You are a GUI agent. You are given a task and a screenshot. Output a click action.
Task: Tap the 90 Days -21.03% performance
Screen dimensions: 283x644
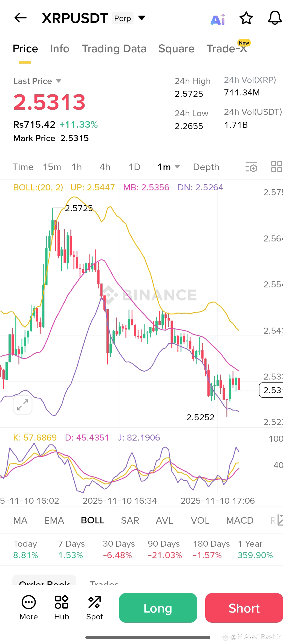pos(164,549)
